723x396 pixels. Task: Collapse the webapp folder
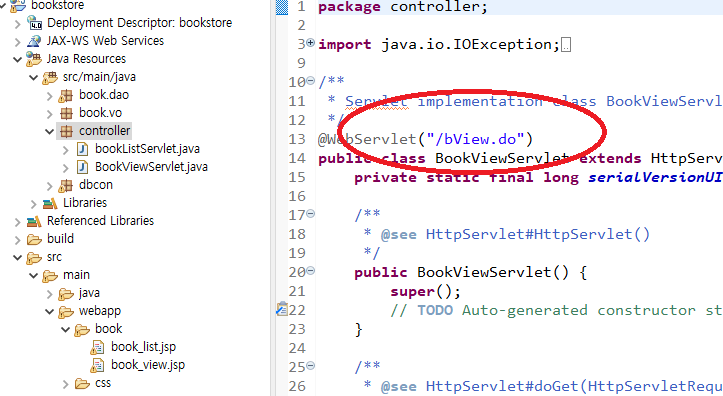point(50,311)
